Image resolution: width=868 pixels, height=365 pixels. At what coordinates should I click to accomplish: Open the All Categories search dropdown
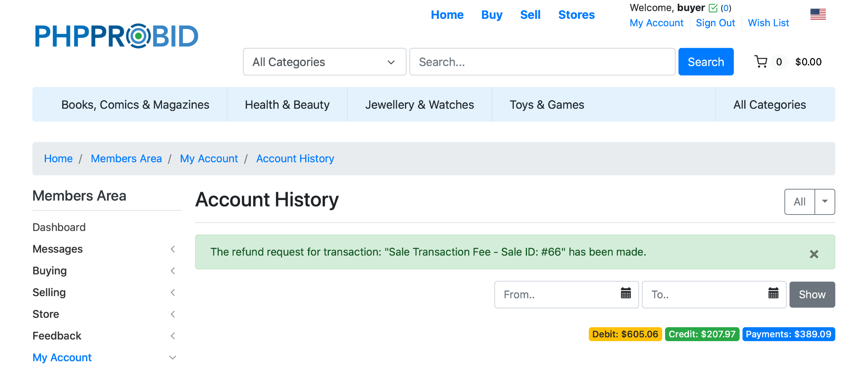click(x=324, y=62)
